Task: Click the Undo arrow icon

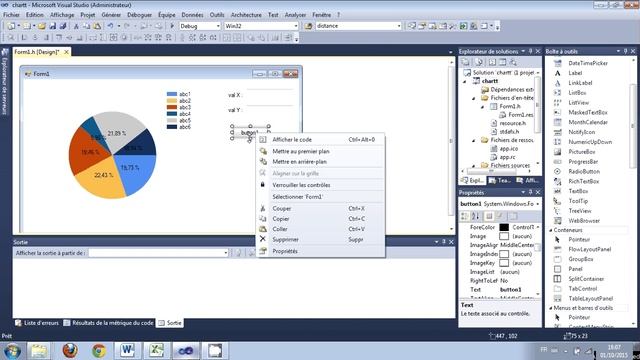Action: (x=110, y=26)
